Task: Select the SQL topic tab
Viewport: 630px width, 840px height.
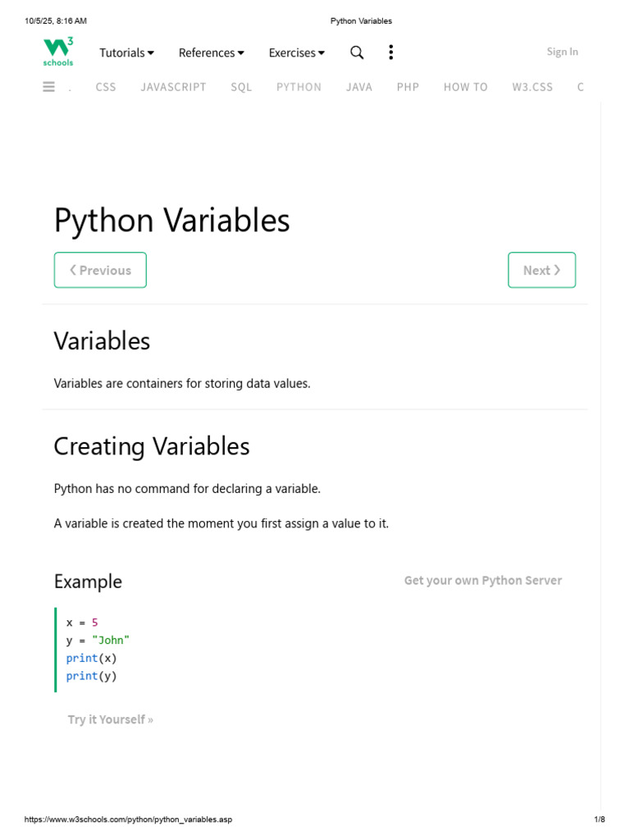Action: pos(241,87)
